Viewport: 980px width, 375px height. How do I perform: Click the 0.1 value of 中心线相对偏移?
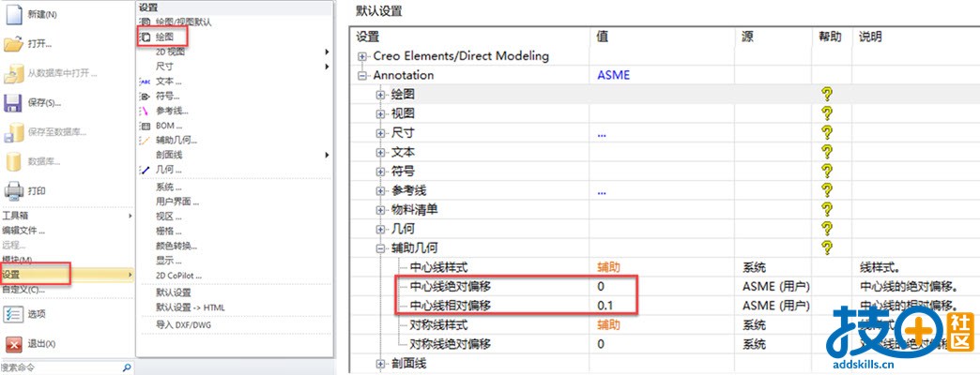605,306
